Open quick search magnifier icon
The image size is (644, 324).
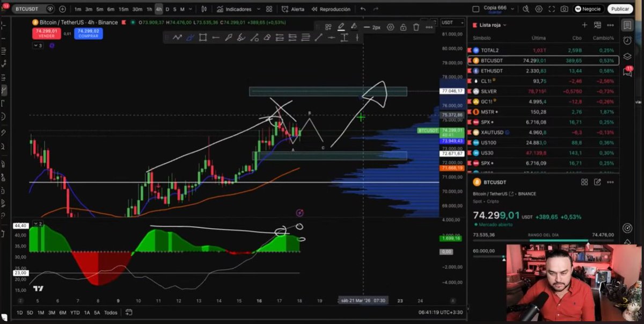526,9
